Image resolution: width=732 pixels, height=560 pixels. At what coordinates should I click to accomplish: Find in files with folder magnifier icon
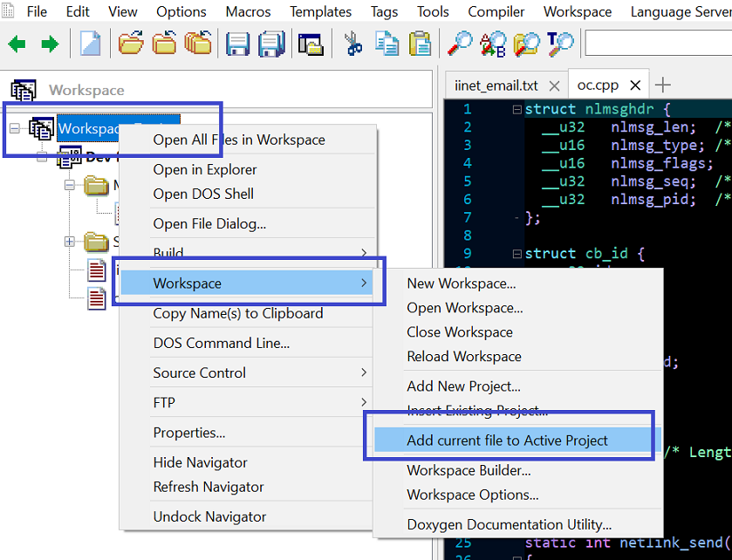click(527, 44)
